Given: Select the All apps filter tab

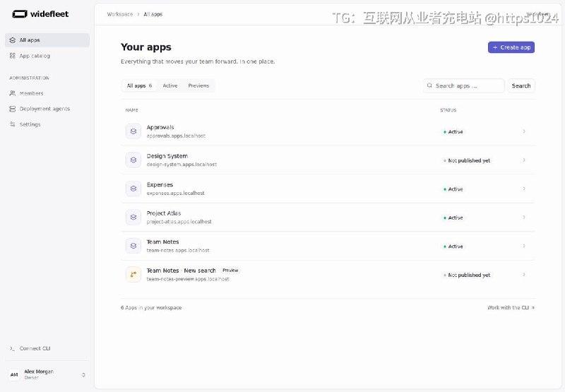Looking at the screenshot, I should point(139,85).
